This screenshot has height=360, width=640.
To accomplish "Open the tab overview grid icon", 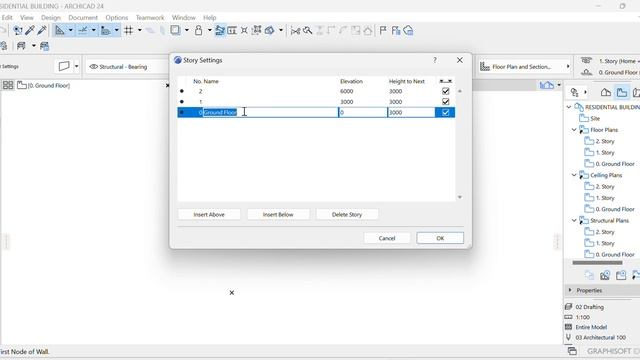I will [8, 85].
